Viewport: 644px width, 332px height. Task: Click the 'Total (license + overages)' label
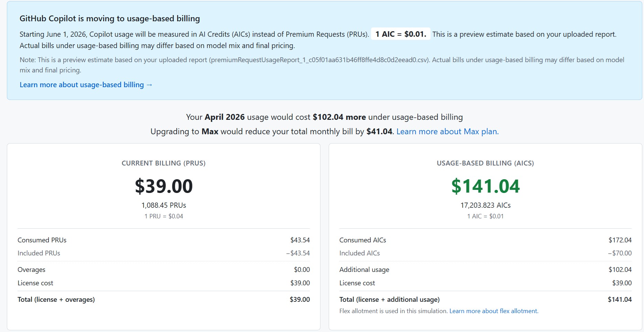56,299
